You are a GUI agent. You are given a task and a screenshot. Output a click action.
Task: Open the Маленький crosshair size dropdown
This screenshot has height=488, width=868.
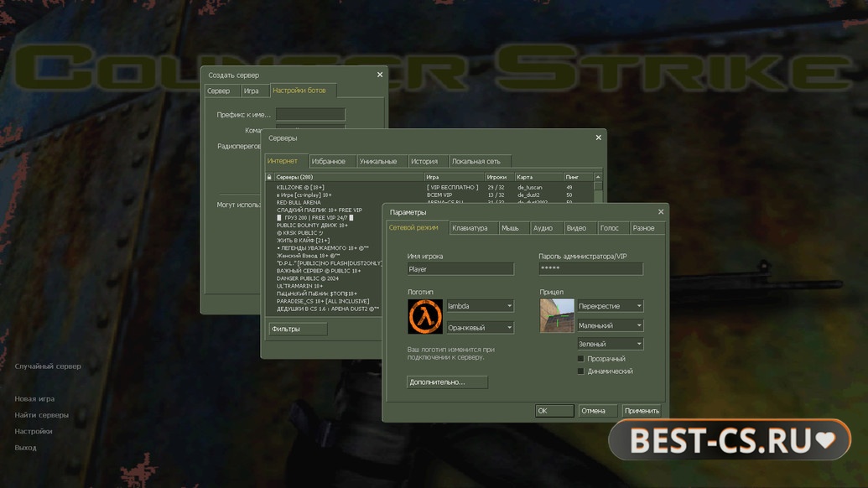(x=610, y=325)
